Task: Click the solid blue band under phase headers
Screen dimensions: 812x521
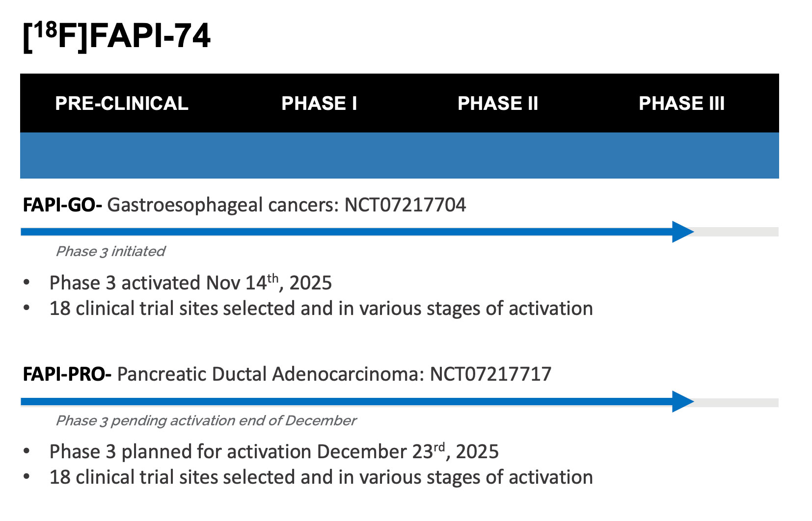Action: [399, 156]
